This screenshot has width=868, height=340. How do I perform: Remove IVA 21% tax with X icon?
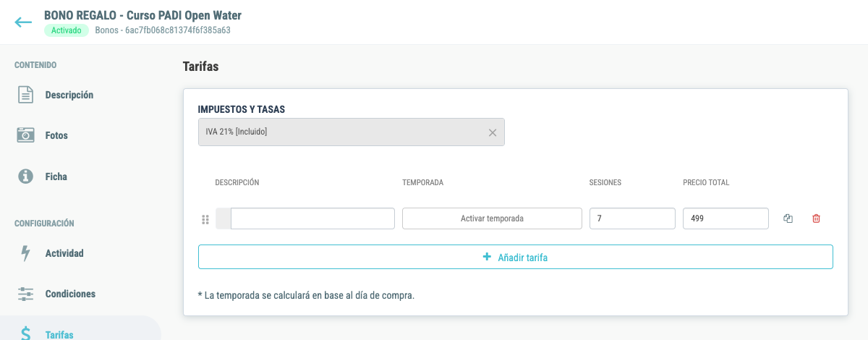click(493, 132)
